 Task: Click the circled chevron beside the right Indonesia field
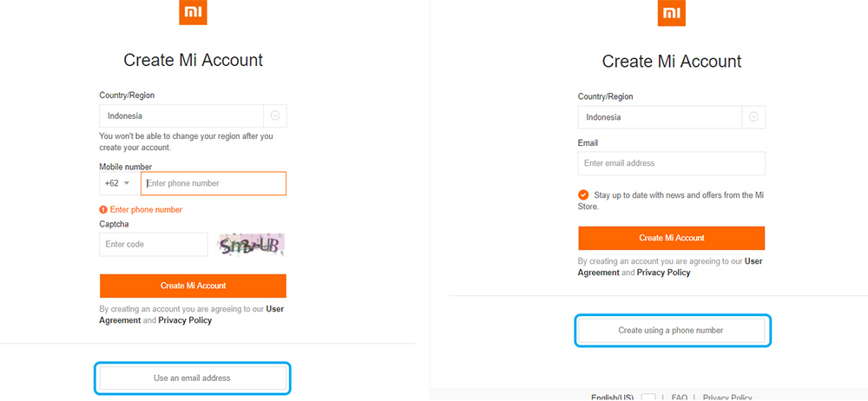753,117
